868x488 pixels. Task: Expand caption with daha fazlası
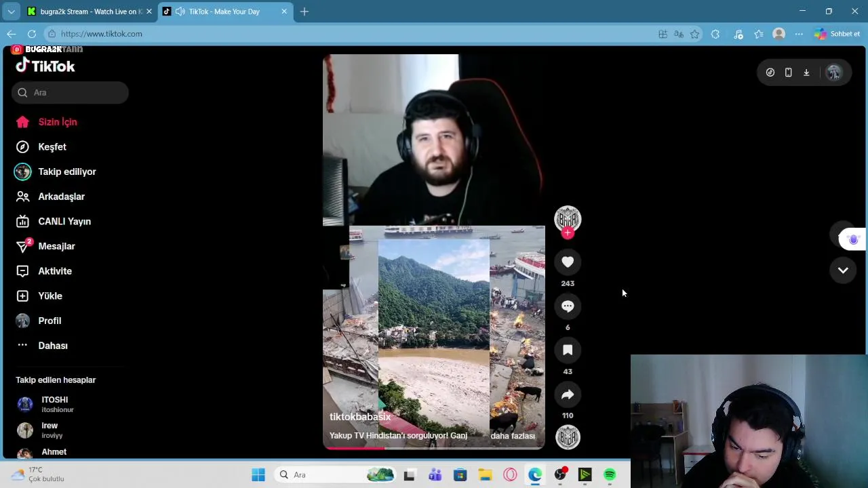point(513,436)
